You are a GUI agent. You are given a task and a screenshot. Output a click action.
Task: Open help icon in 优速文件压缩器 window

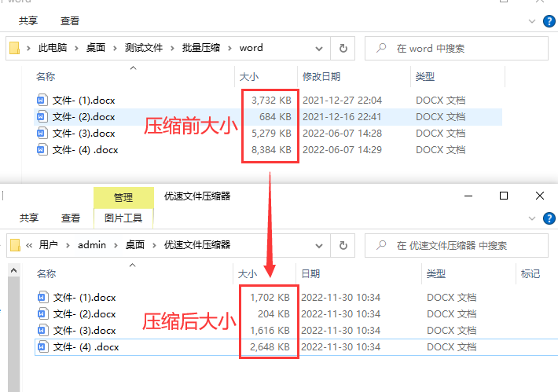click(x=549, y=218)
